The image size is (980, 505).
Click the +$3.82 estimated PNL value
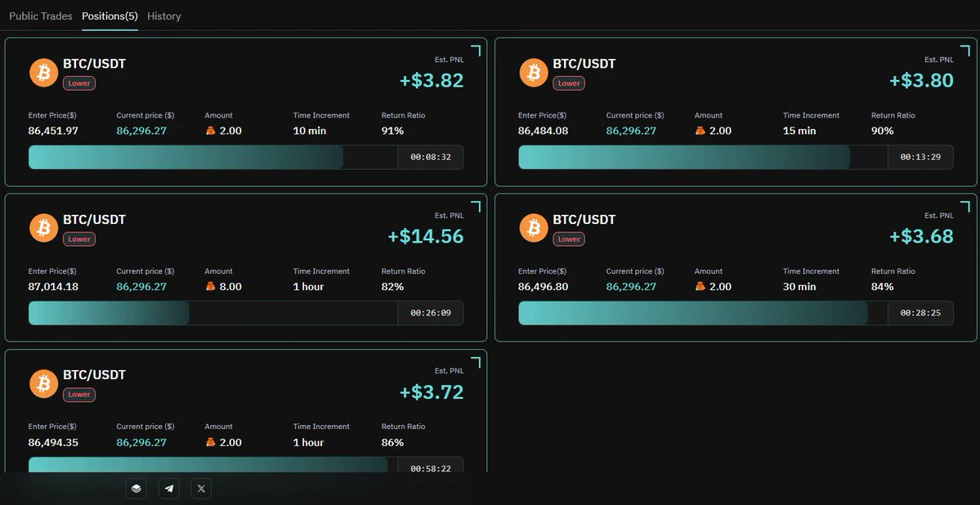432,81
